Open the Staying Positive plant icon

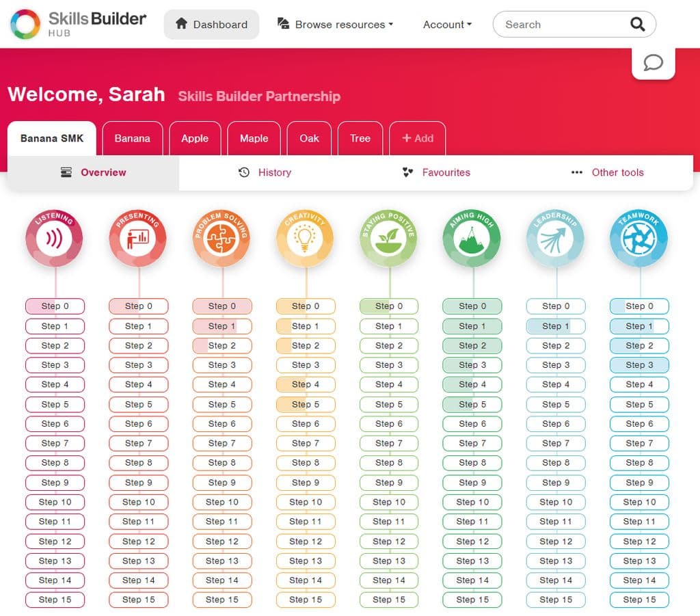click(388, 238)
